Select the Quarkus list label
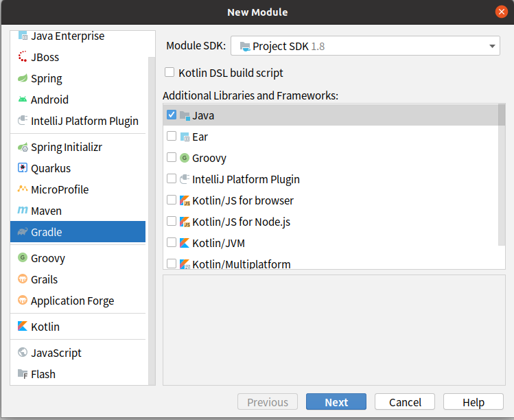514x420 pixels. point(51,168)
